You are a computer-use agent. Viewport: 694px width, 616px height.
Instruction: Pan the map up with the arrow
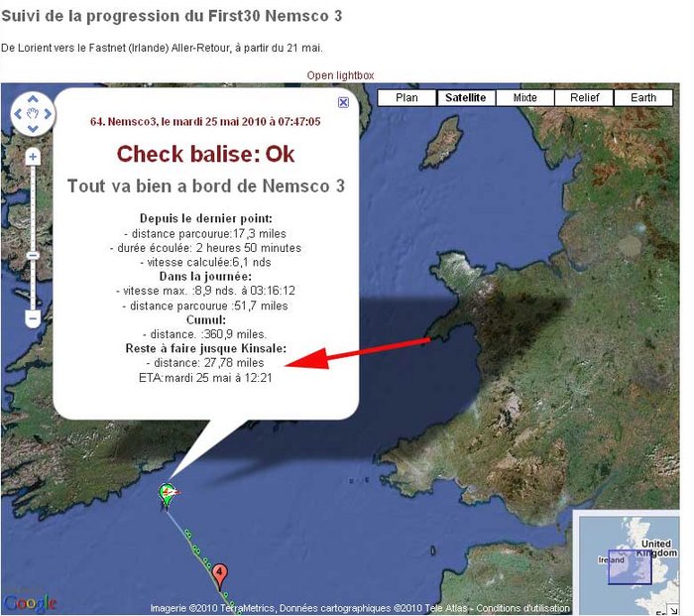(33, 100)
